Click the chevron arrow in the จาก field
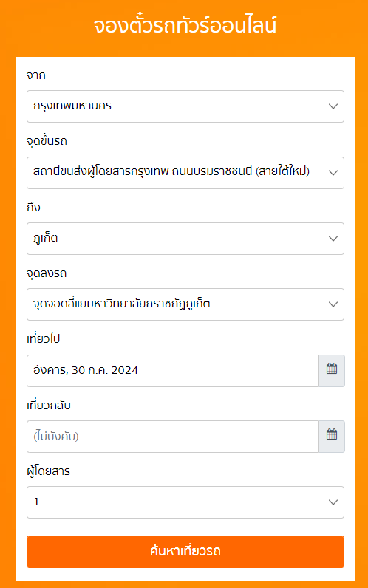Viewport: 368px width, 588px height. 333,106
